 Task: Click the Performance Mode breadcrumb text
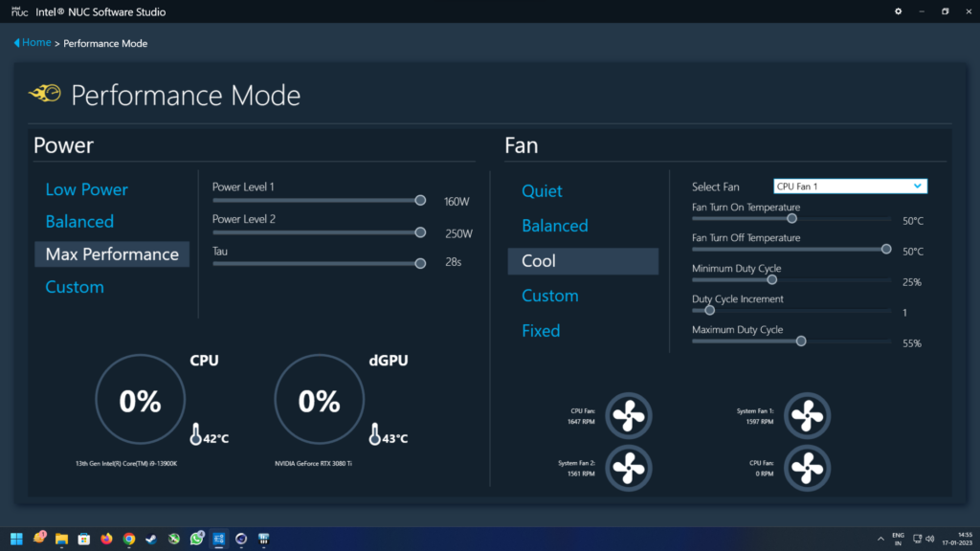(x=105, y=43)
